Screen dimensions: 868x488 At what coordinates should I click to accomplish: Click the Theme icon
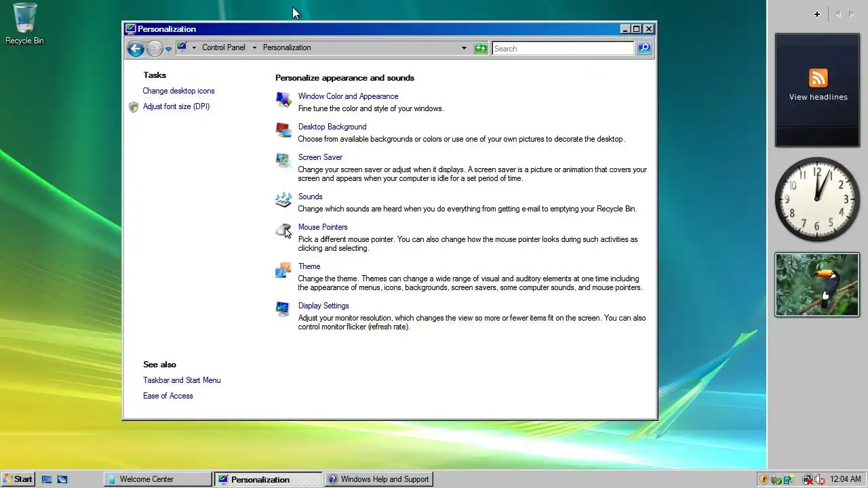coord(283,270)
